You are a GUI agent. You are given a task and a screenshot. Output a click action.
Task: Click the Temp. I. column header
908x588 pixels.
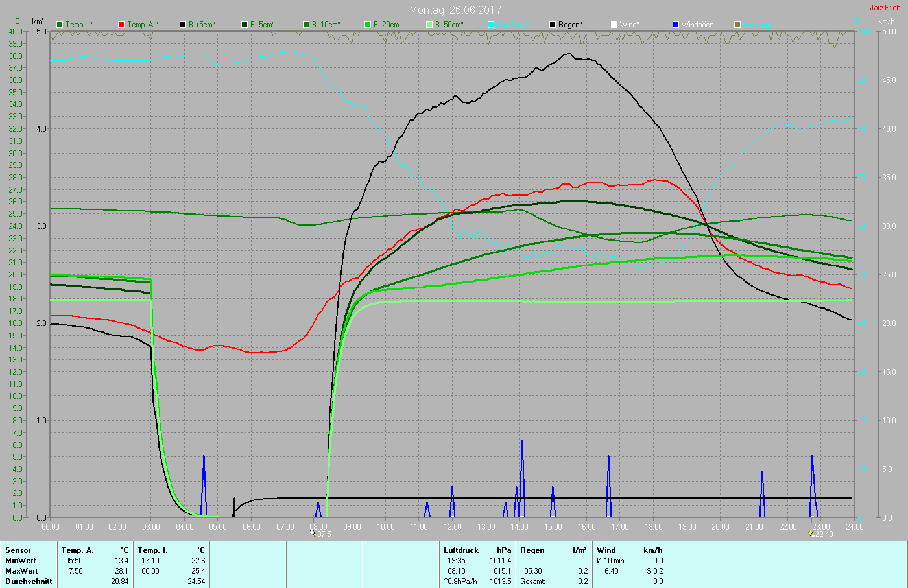pyautogui.click(x=153, y=550)
